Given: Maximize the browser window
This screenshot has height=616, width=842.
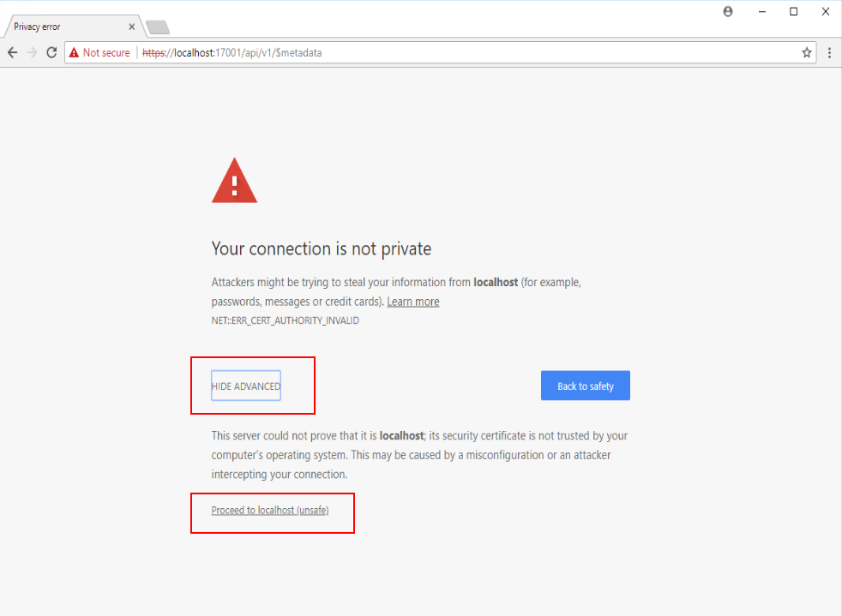Looking at the screenshot, I should [793, 12].
